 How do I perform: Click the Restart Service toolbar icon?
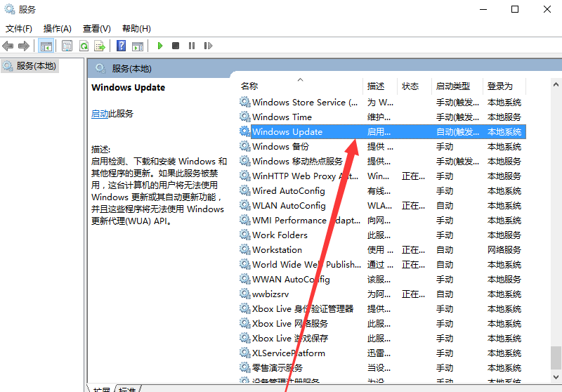208,46
